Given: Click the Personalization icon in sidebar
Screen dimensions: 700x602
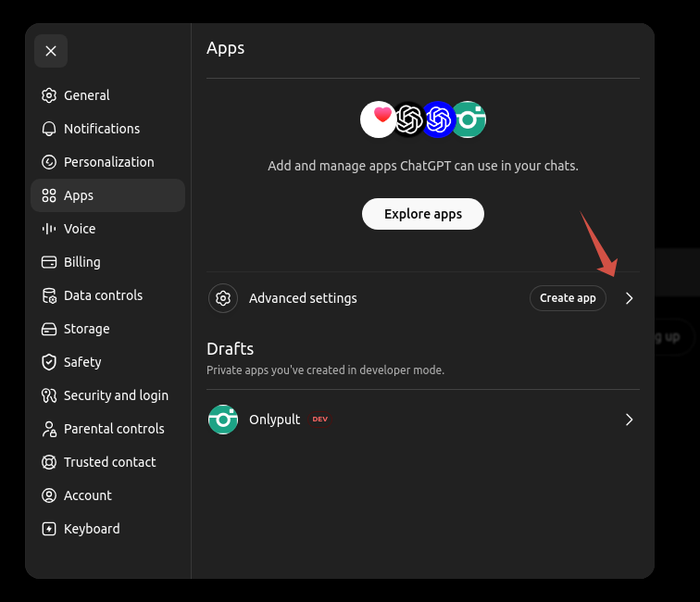Looking at the screenshot, I should click(x=49, y=162).
